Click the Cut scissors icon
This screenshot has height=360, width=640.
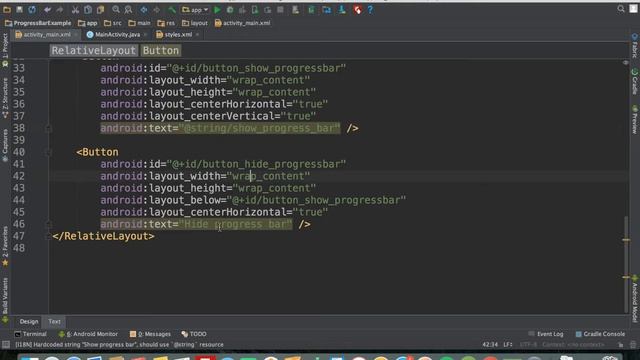click(75, 9)
